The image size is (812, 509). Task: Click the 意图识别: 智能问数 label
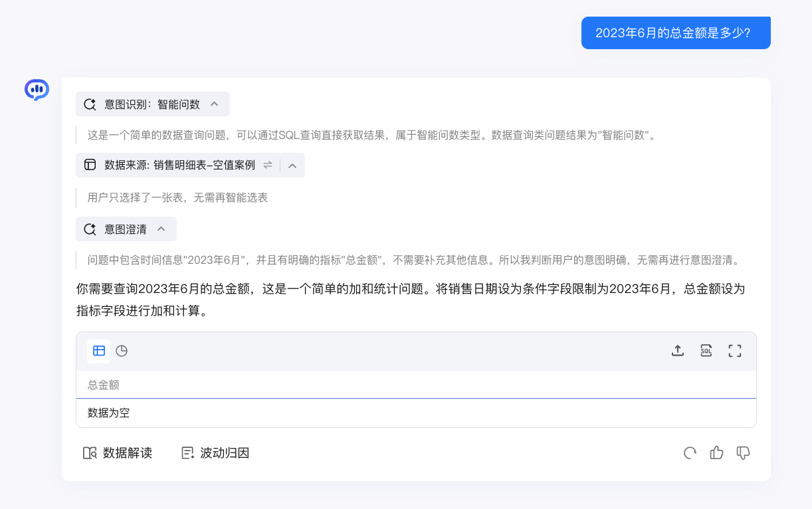152,104
